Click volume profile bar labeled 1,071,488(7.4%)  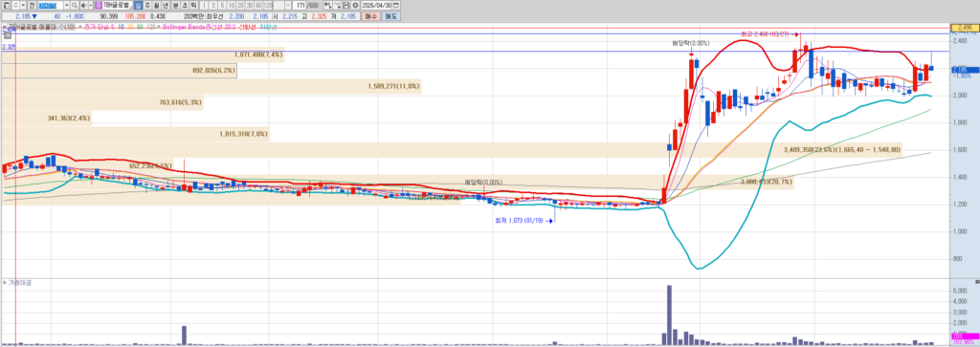tap(143, 54)
